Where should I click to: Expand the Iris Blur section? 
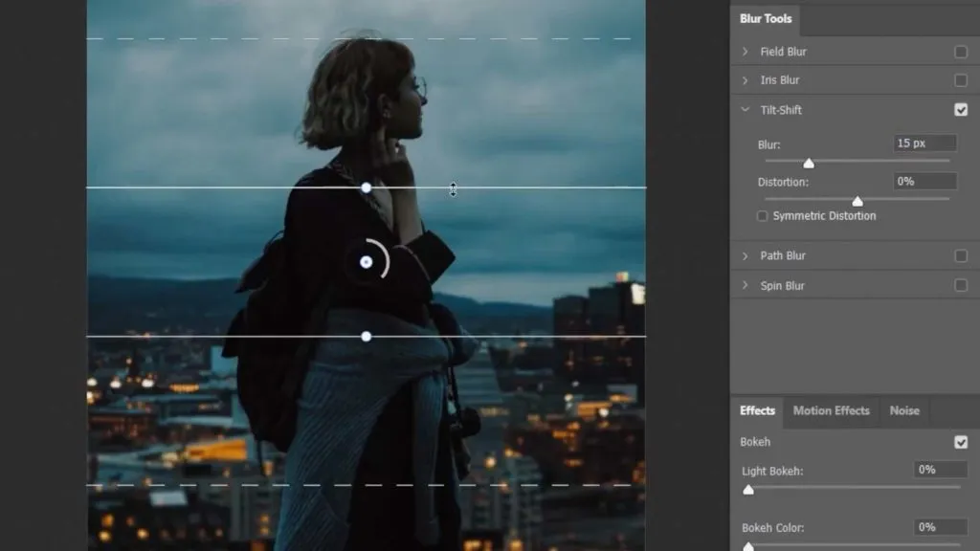tap(746, 79)
